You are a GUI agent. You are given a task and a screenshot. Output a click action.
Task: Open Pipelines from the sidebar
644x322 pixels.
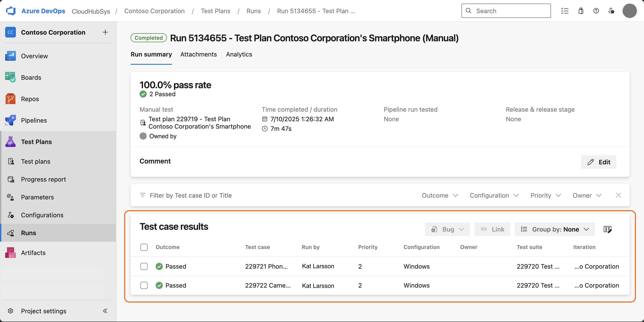click(x=34, y=120)
